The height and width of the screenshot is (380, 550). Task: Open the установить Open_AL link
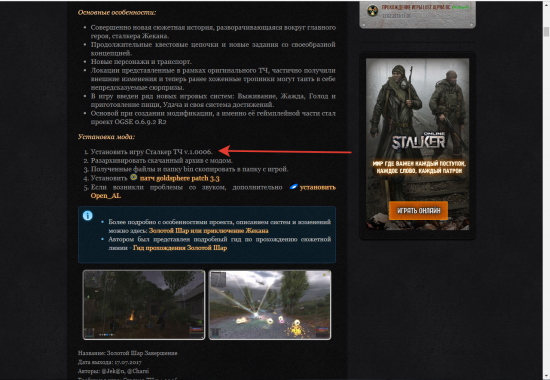pyautogui.click(x=213, y=192)
